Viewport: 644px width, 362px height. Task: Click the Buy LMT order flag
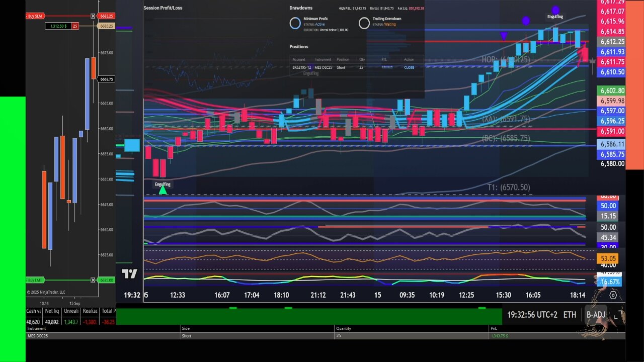[x=34, y=280]
